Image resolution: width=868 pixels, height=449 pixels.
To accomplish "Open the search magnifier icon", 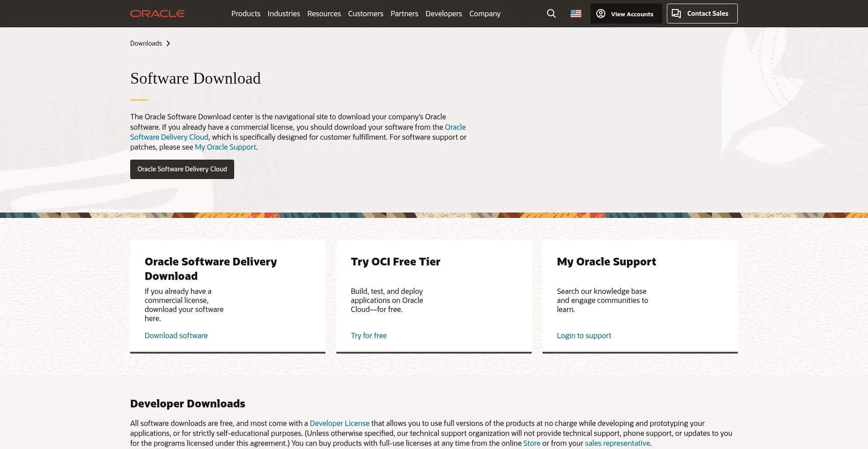I will coord(551,14).
